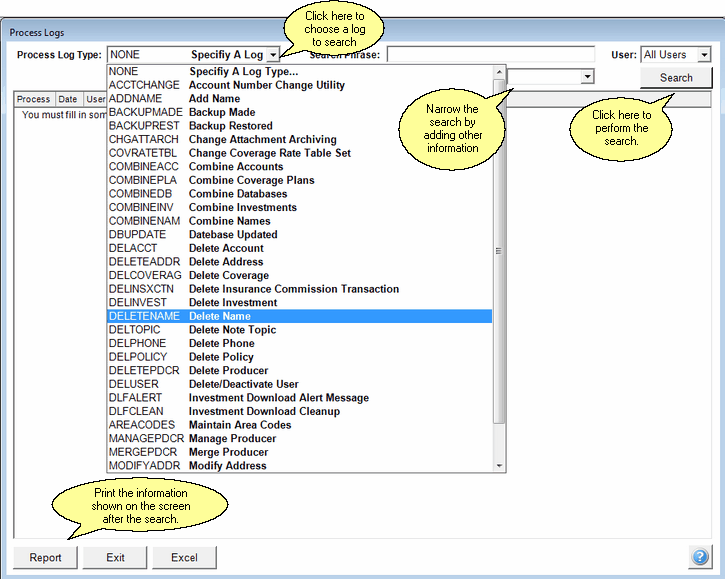Choose MODIFYADDR Modify Address
This screenshot has height=579, width=725.
pyautogui.click(x=300, y=466)
